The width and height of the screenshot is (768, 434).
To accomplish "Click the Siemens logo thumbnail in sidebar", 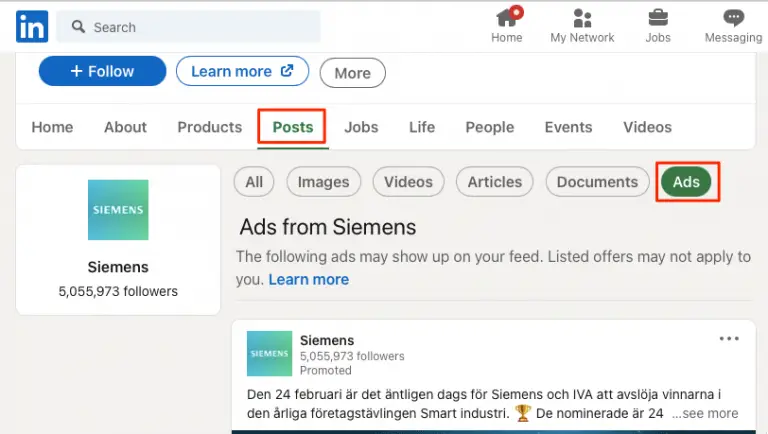I will click(x=118, y=210).
